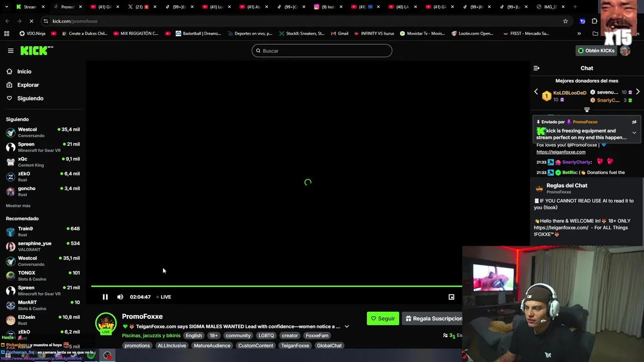Image resolution: width=644 pixels, height=362 pixels.
Task: Switch to the Stream browser tab
Action: click(x=30, y=7)
